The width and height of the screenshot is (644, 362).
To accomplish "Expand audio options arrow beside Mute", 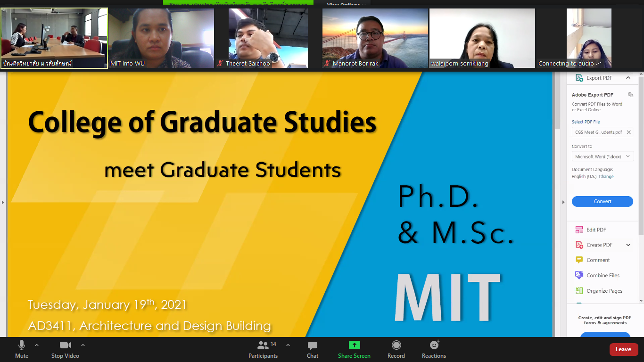I will 37,345.
